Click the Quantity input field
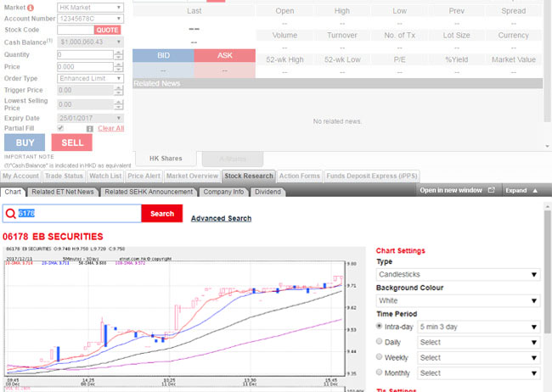Image resolution: width=552 pixels, height=392 pixels. [85, 54]
